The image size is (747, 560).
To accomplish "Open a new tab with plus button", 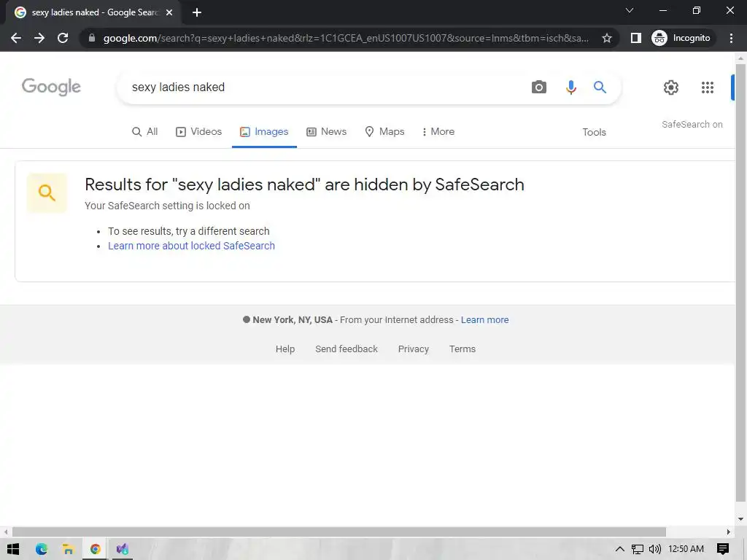I will [x=197, y=12].
